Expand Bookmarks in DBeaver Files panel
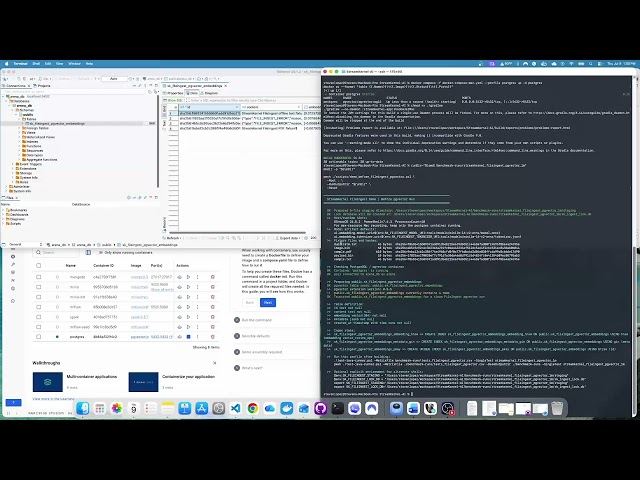This screenshot has width=640, height=480. coord(4,210)
